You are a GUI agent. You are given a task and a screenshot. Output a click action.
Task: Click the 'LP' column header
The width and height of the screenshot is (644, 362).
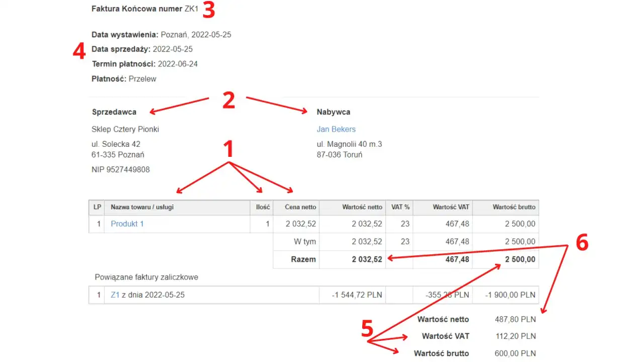pyautogui.click(x=97, y=207)
